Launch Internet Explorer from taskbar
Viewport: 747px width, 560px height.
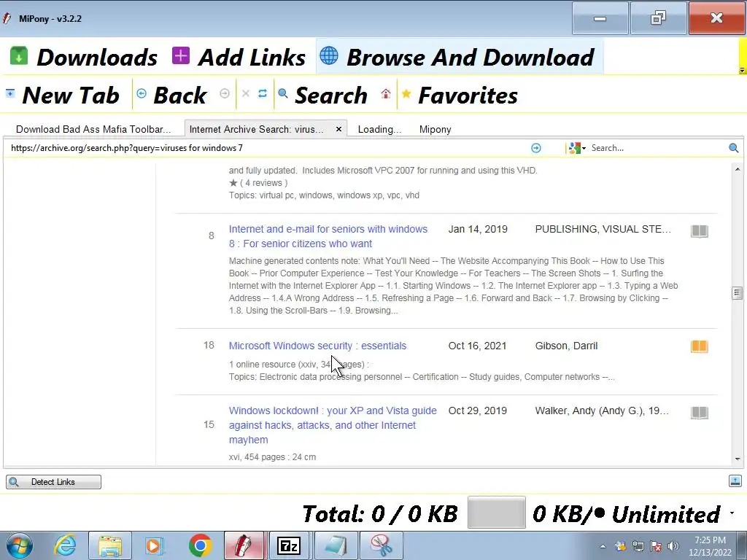(x=65, y=545)
